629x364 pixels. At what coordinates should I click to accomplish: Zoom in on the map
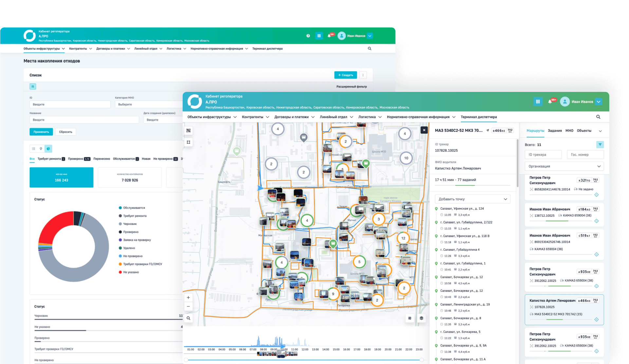(x=188, y=298)
